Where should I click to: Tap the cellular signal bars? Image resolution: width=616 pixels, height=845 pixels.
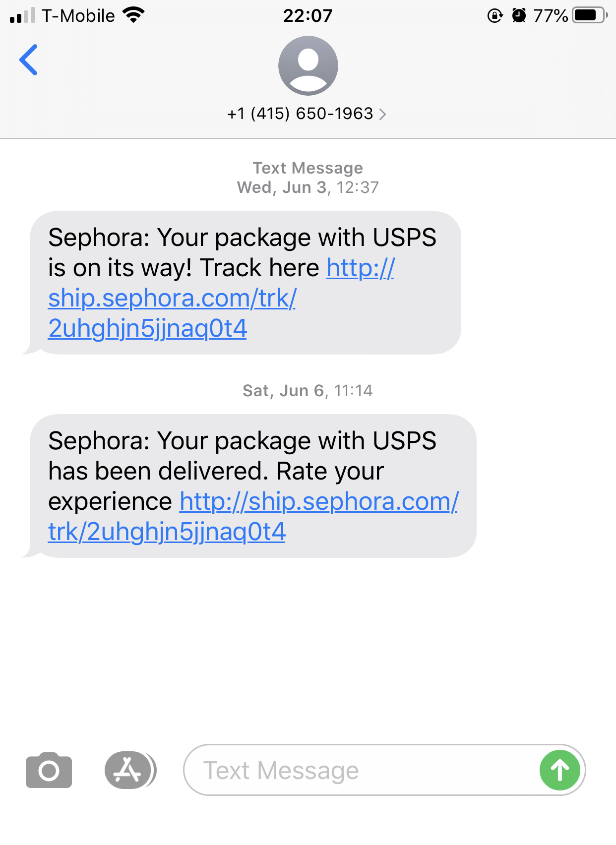click(x=23, y=16)
